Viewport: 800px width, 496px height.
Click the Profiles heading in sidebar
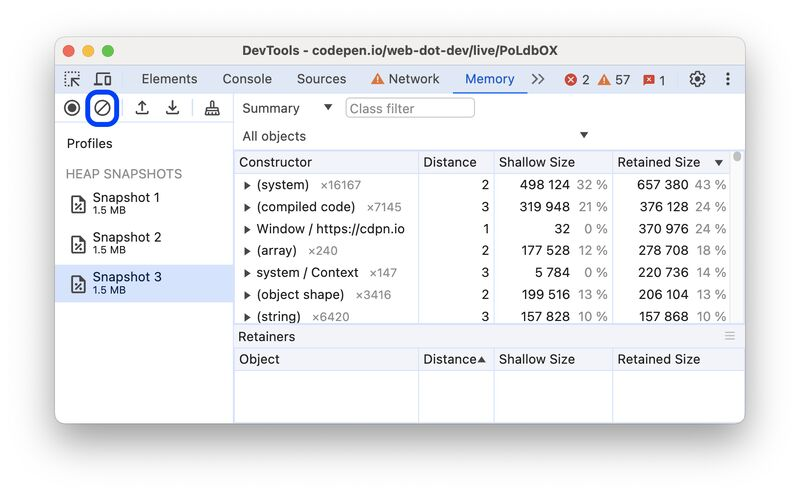pyautogui.click(x=89, y=143)
